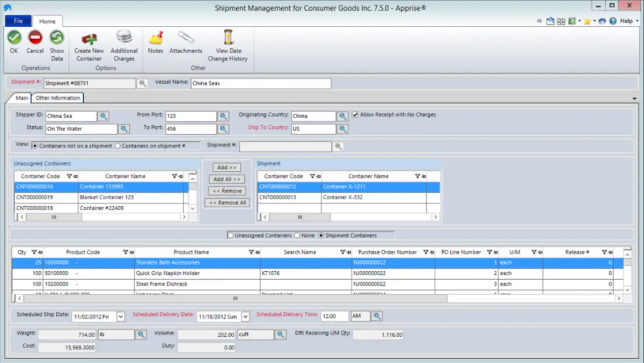Click the red Cancel icon
Viewport: 644px width, 363px height.
[x=35, y=38]
